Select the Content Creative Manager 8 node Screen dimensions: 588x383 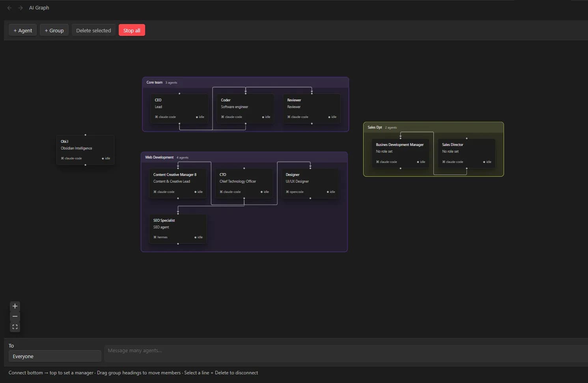tap(178, 183)
